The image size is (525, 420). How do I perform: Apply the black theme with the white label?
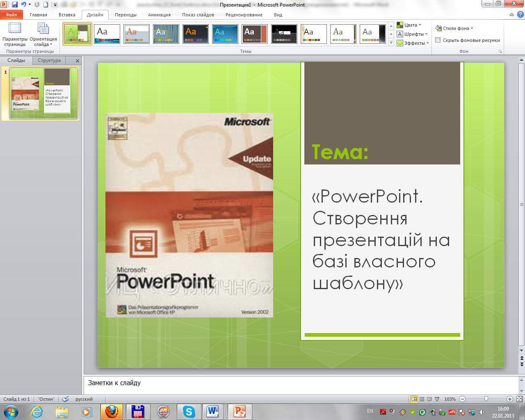[284, 34]
